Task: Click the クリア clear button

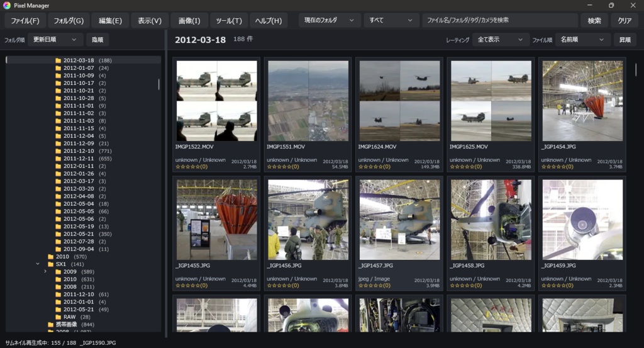Action: [625, 21]
